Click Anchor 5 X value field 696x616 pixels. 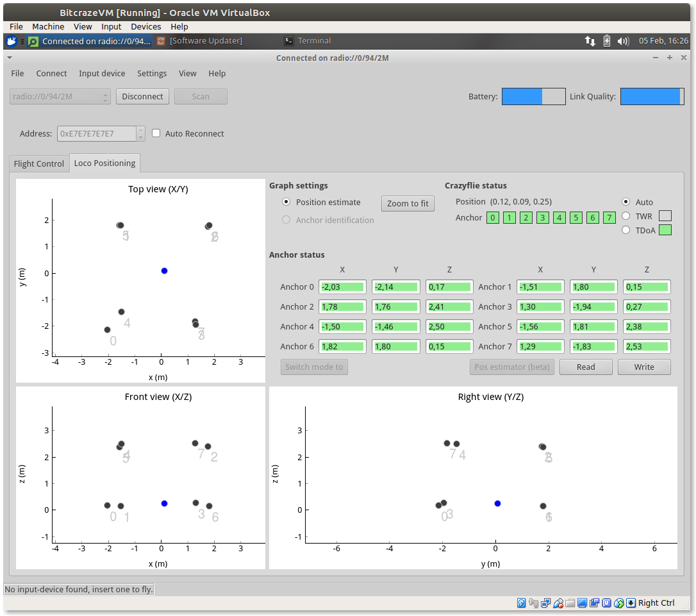(x=540, y=326)
